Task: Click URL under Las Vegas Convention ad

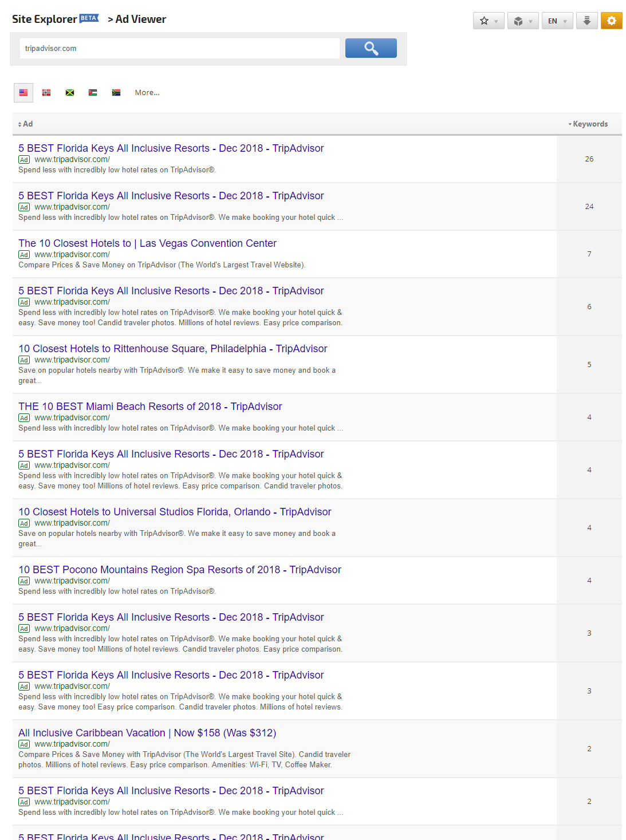Action: tap(72, 255)
